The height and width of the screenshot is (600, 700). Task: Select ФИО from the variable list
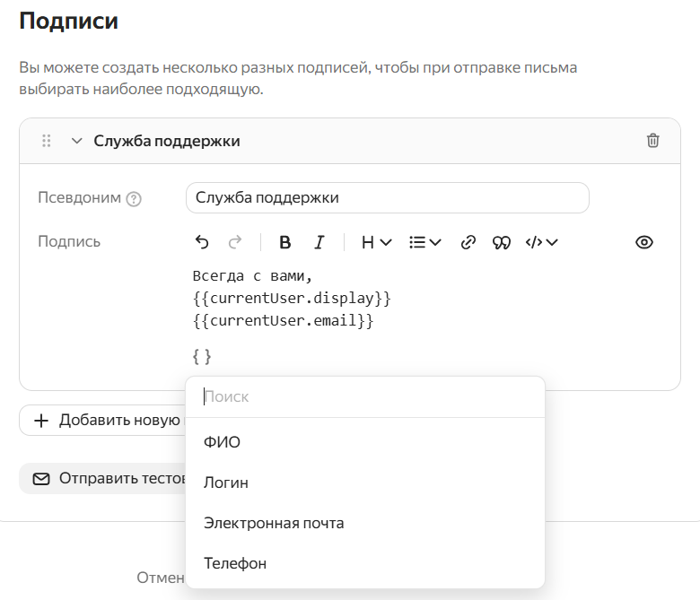point(365,442)
